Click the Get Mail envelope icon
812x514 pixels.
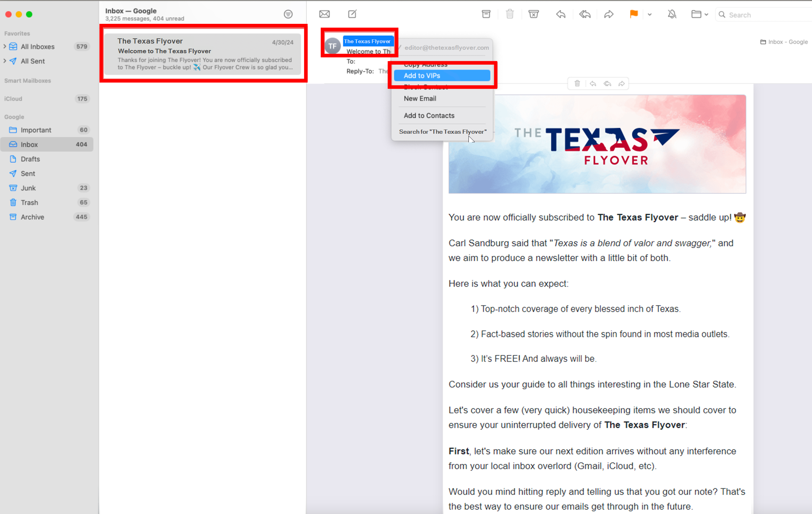tap(324, 14)
